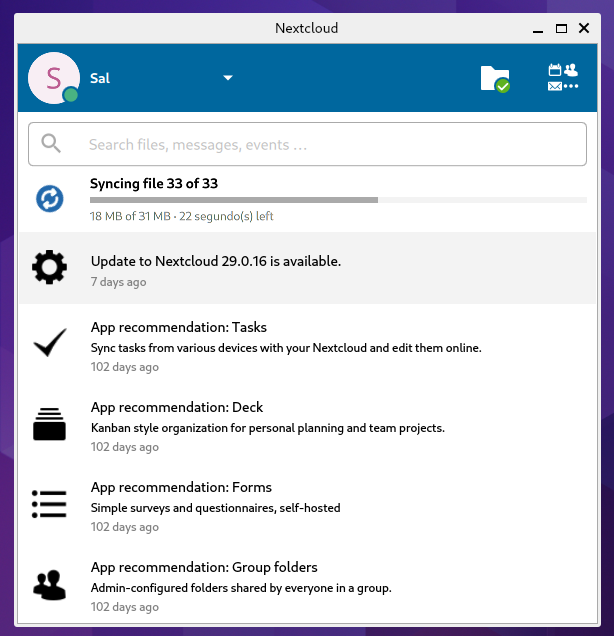Open App recommendation: Group folders entry
This screenshot has width=614, height=636.
click(x=307, y=586)
